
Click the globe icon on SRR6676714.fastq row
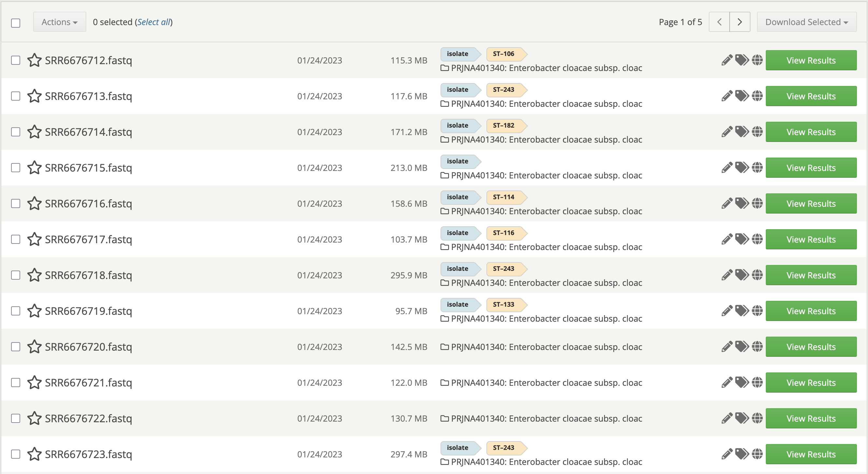[x=757, y=132]
